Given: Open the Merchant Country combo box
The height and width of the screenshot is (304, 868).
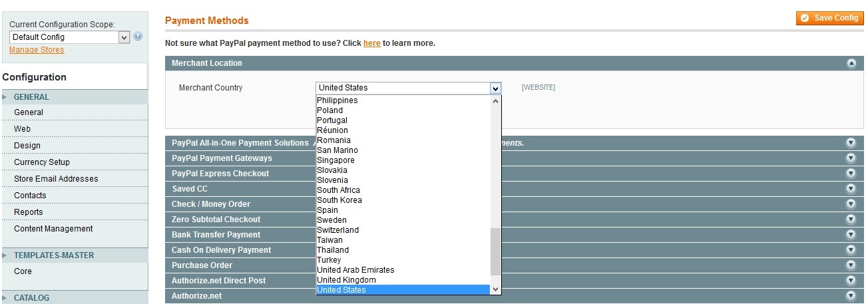Looking at the screenshot, I should pyautogui.click(x=408, y=88).
